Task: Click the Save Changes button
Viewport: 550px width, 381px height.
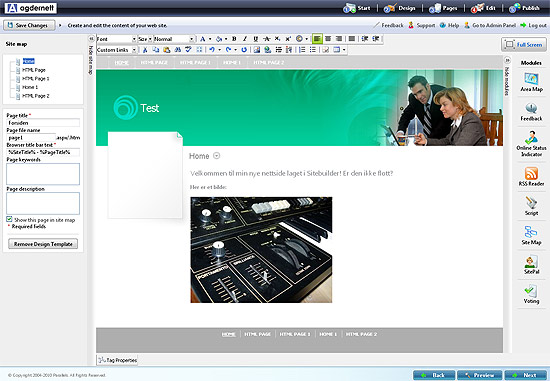Action: click(x=29, y=25)
